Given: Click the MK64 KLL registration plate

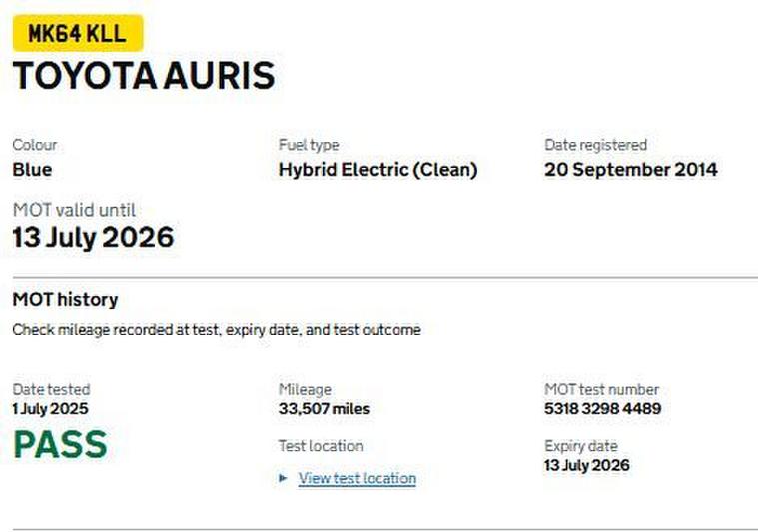Looking at the screenshot, I should [x=77, y=33].
